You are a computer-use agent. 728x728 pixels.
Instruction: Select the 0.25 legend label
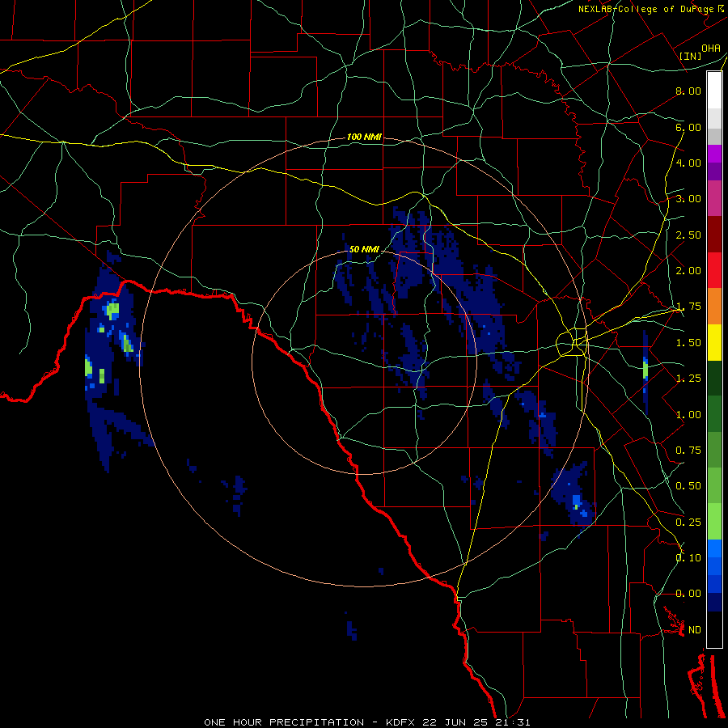tap(688, 523)
